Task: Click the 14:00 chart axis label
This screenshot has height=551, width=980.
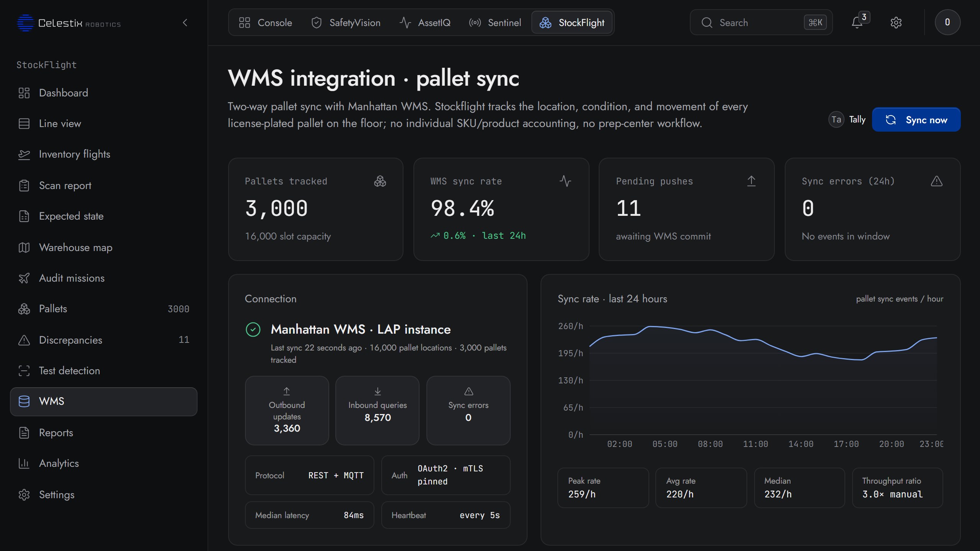Action: click(x=801, y=444)
